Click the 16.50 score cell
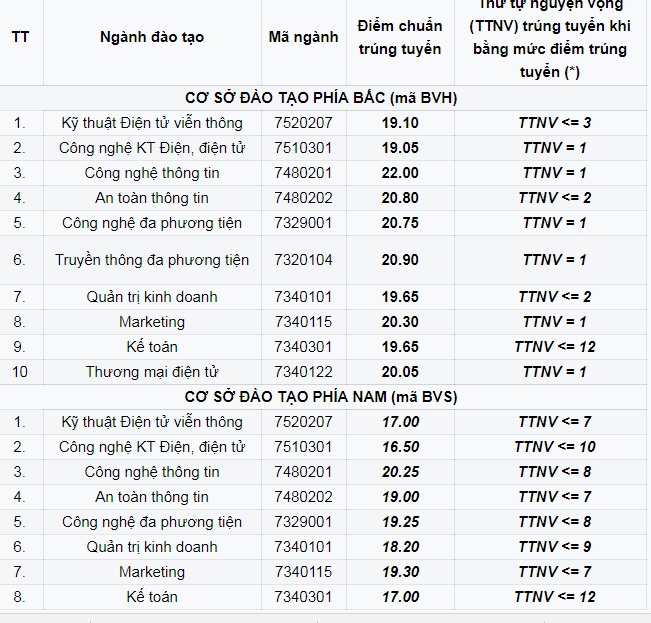 pyautogui.click(x=400, y=447)
